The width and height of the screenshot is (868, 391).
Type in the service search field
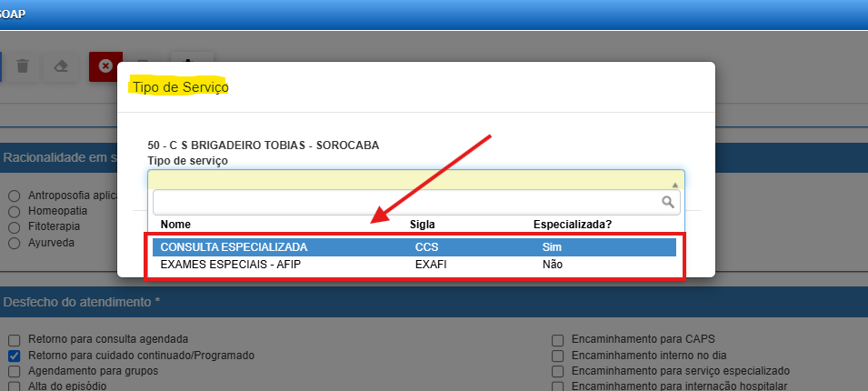[x=404, y=202]
